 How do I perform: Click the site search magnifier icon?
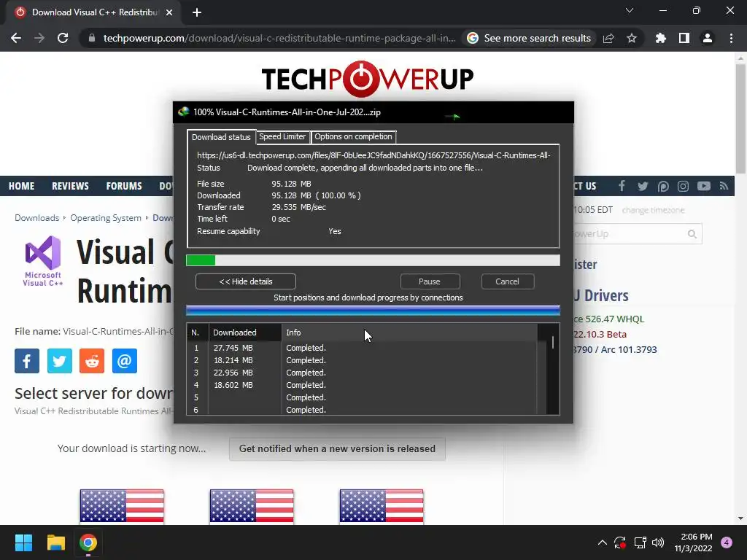pyautogui.click(x=692, y=234)
